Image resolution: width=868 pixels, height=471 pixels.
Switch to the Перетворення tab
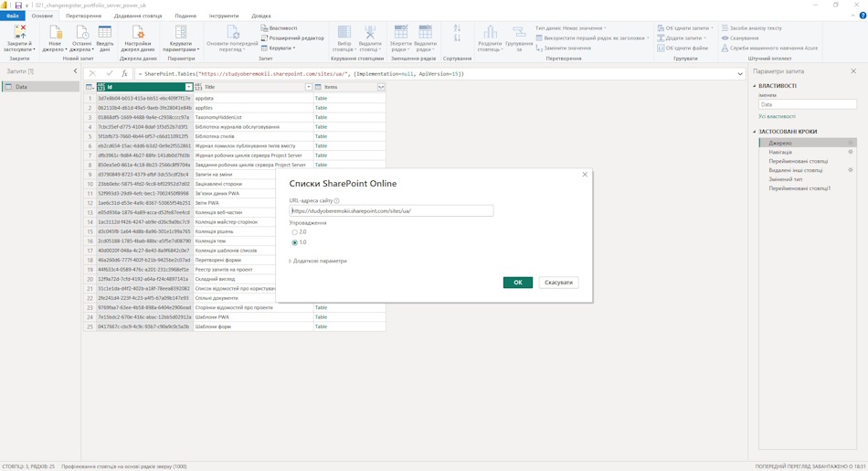coord(83,16)
